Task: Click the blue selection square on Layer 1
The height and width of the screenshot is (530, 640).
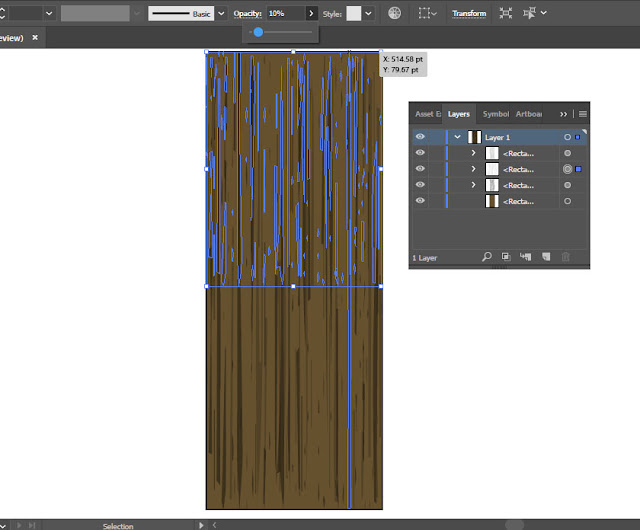Action: point(578,137)
